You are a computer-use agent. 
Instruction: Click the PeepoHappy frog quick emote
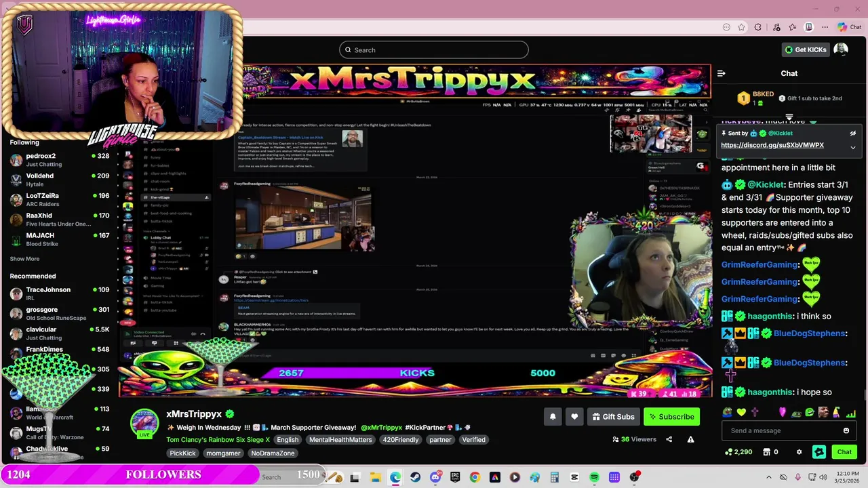click(x=728, y=413)
